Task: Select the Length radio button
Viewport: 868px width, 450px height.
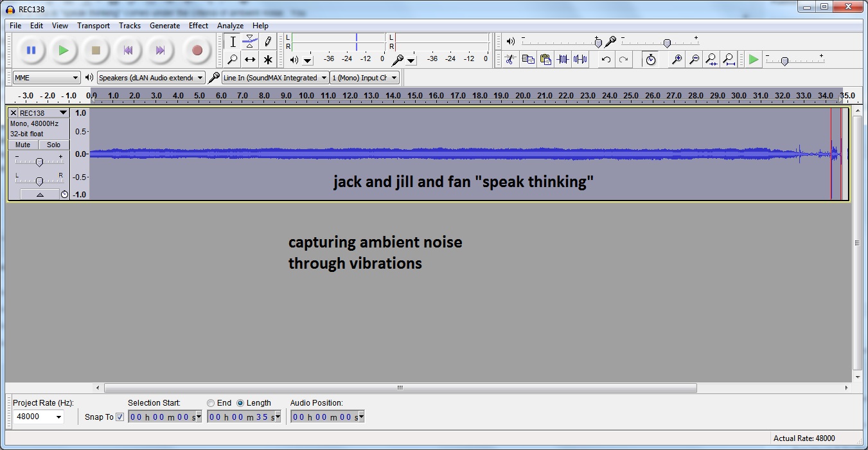Action: (240, 403)
